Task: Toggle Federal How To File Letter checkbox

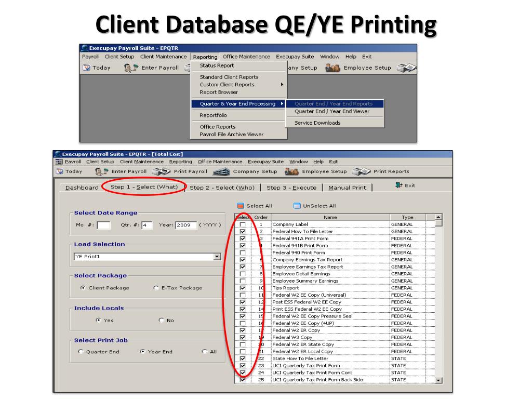Action: tap(243, 232)
